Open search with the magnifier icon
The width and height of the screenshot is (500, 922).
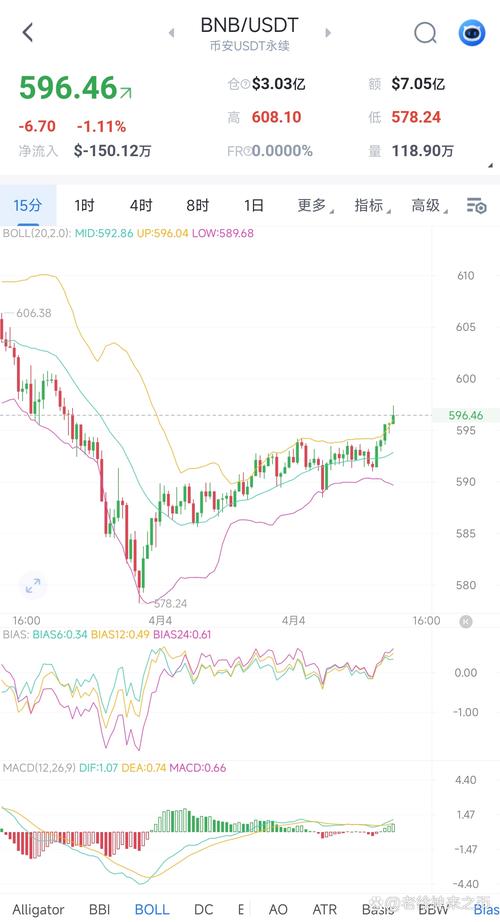tap(425, 33)
